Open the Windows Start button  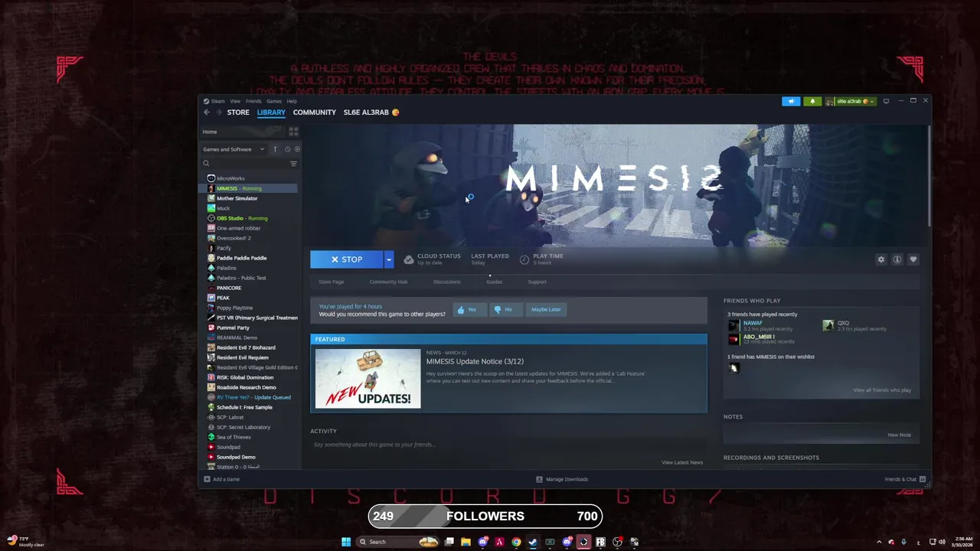click(x=346, y=542)
